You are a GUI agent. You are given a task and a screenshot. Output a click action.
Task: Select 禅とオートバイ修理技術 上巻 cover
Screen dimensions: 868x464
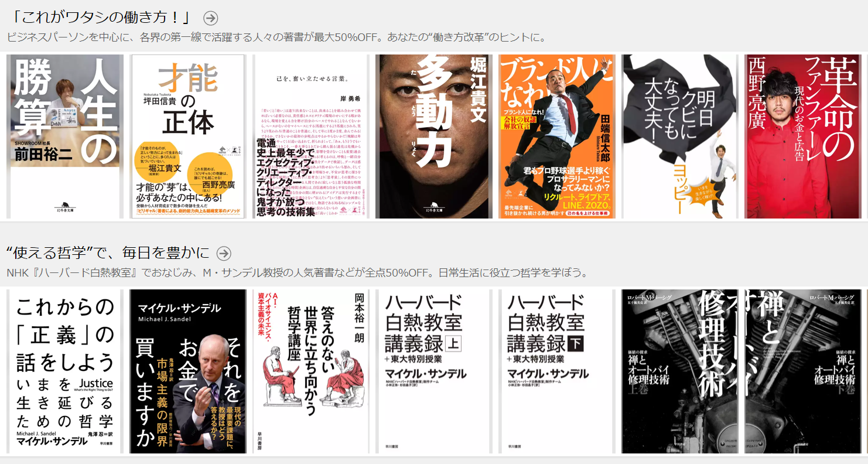pyautogui.click(x=680, y=371)
